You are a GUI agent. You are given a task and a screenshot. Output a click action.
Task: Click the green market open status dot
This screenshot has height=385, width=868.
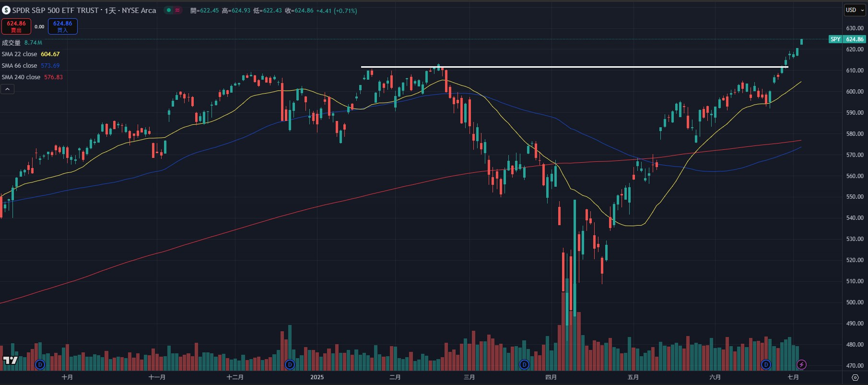point(168,10)
